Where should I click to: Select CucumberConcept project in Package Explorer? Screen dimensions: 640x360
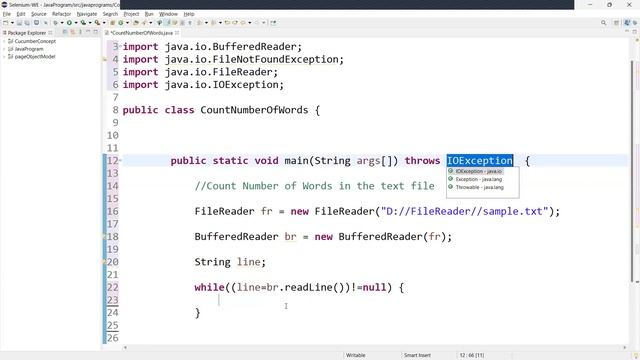tap(35, 41)
